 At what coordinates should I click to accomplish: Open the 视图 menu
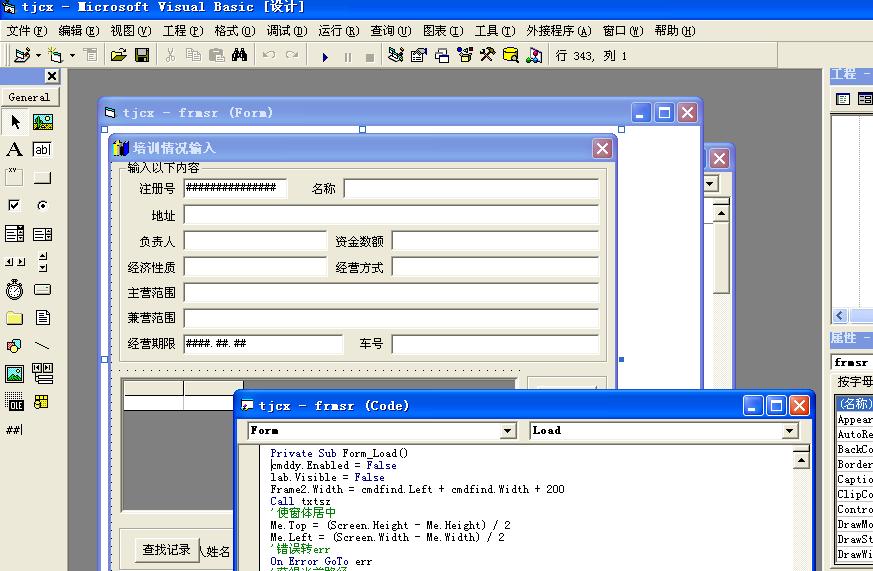coord(131,31)
